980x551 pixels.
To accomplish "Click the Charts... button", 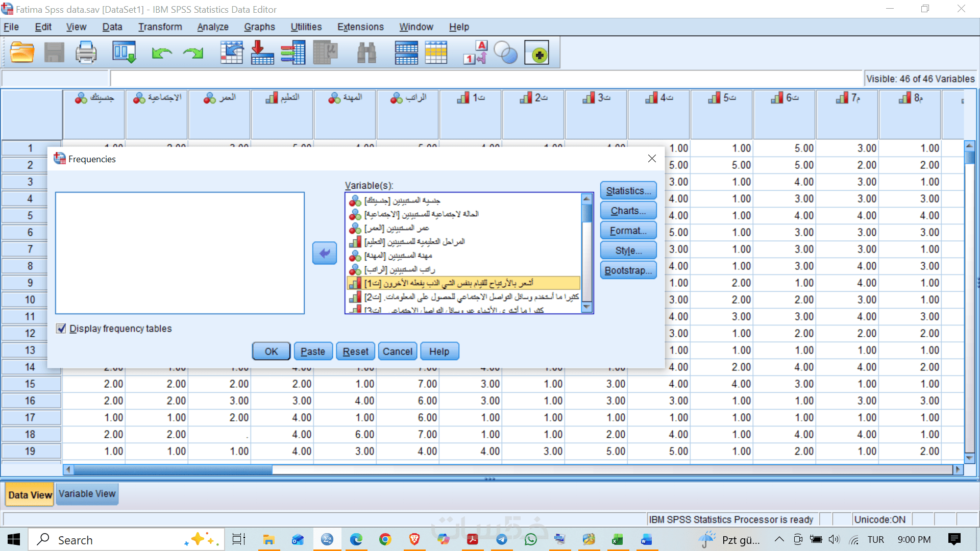I will pos(628,211).
